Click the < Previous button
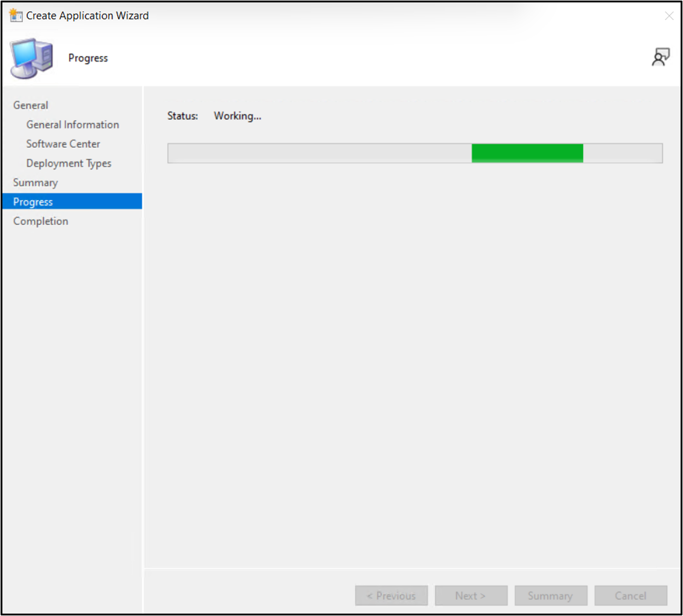Image resolution: width=683 pixels, height=616 pixels. 391,595
